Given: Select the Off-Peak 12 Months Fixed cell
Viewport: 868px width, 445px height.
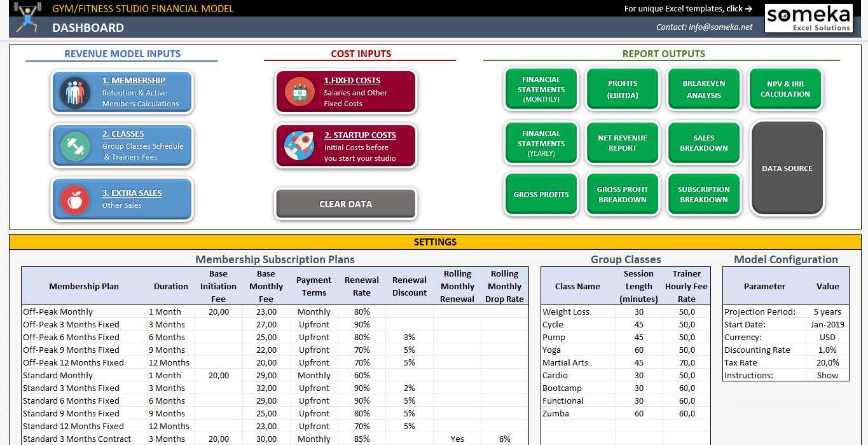Looking at the screenshot, I should (x=84, y=363).
